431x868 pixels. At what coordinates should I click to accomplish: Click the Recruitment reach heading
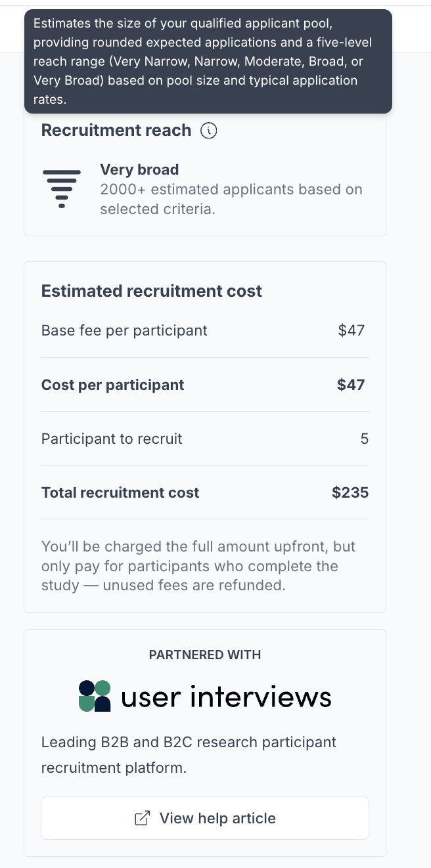click(x=116, y=131)
